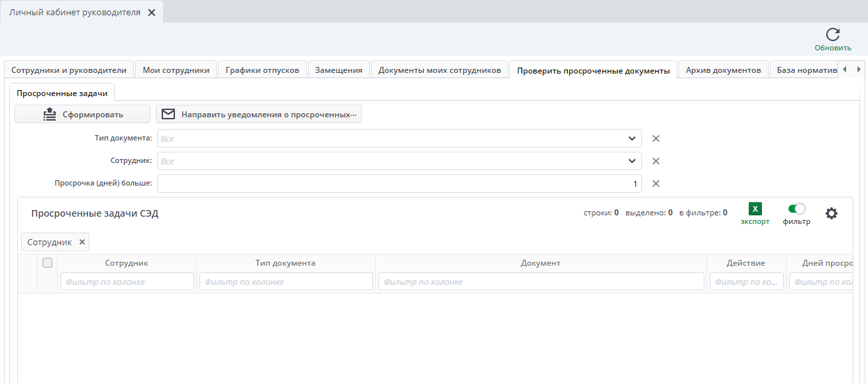
Task: Click the Документ column filter field
Action: pyautogui.click(x=541, y=282)
